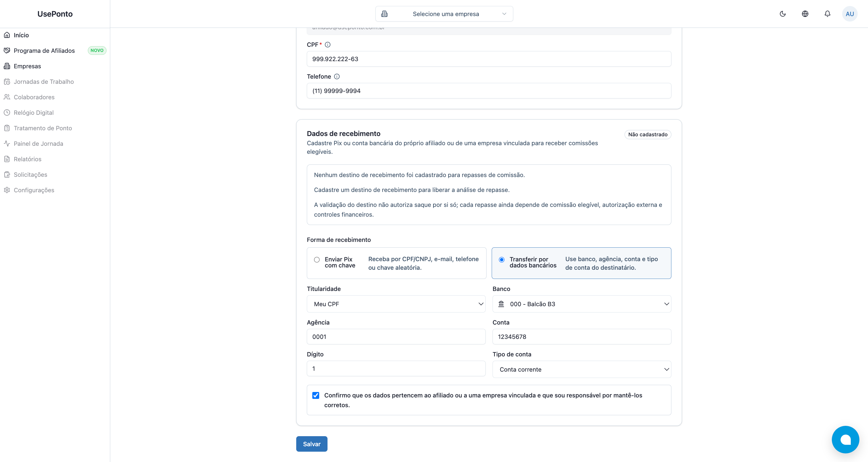Click the Não cadastrado status badge
The width and height of the screenshot is (868, 462).
pos(648,135)
